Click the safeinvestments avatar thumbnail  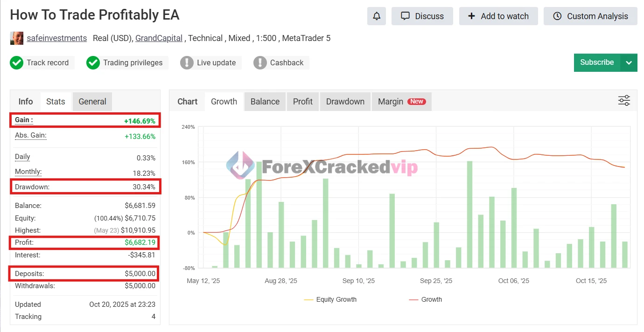pos(17,38)
